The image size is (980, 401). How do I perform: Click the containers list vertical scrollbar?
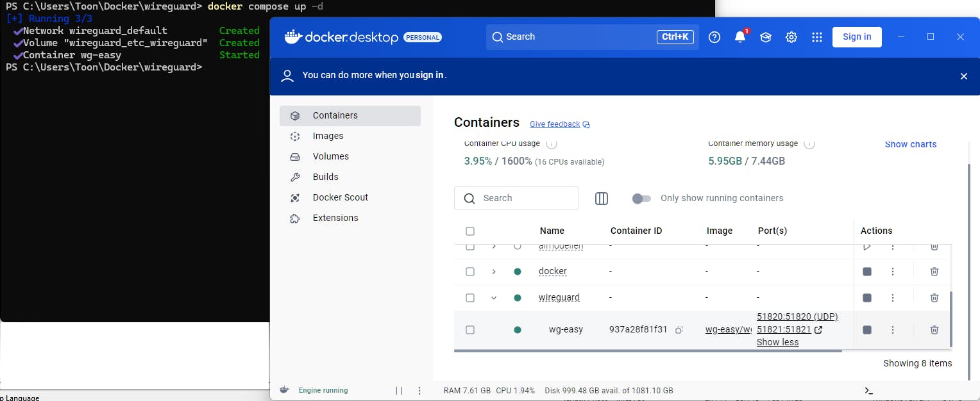[x=950, y=319]
